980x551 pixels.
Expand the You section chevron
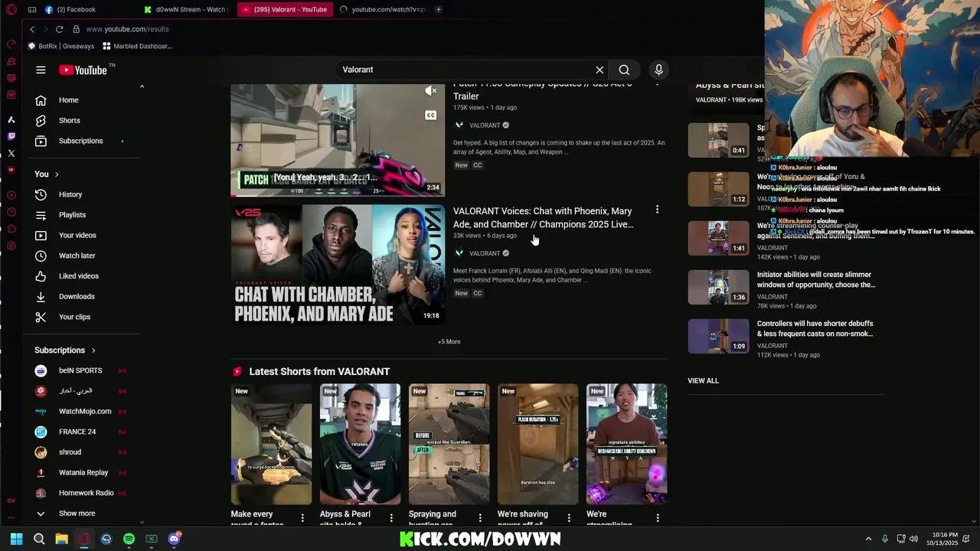coord(57,174)
